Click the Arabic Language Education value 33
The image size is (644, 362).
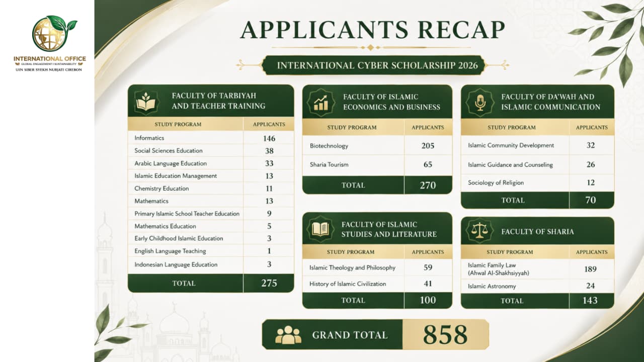(x=269, y=163)
